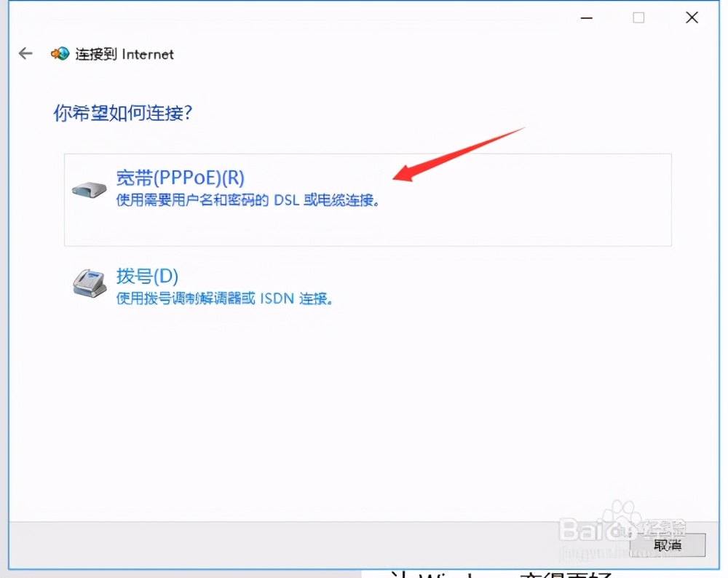Close the Connect to Internet wizard

click(x=692, y=17)
